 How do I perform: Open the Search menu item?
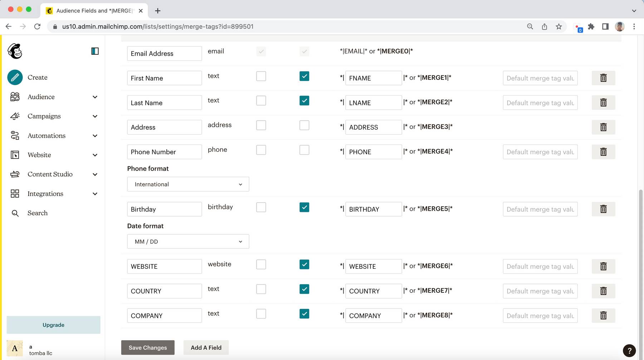click(38, 213)
